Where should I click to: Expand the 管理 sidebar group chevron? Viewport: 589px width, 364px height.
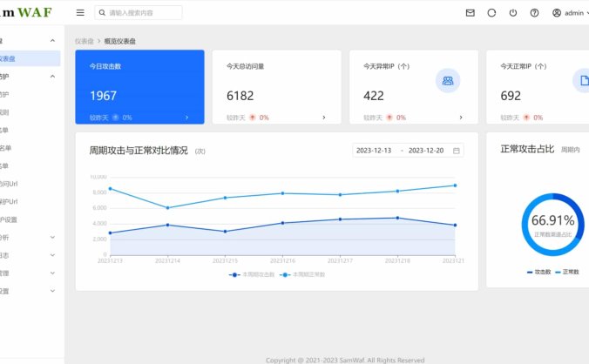(52, 273)
